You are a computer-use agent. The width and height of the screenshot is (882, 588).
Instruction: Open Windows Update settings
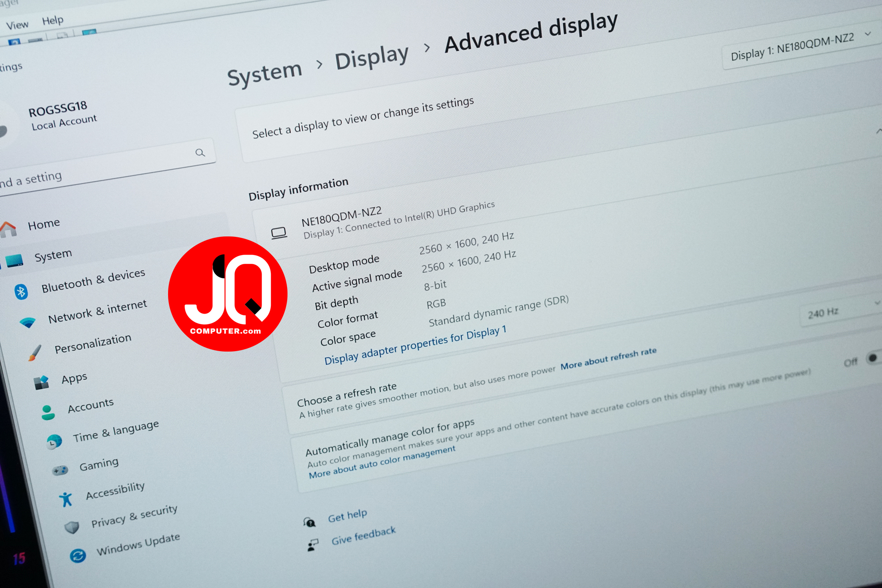(138, 545)
